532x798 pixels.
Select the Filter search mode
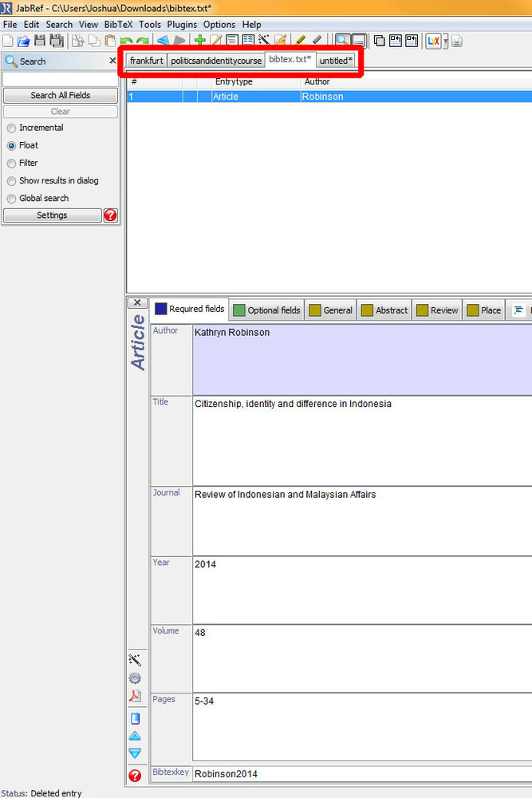pyautogui.click(x=11, y=163)
